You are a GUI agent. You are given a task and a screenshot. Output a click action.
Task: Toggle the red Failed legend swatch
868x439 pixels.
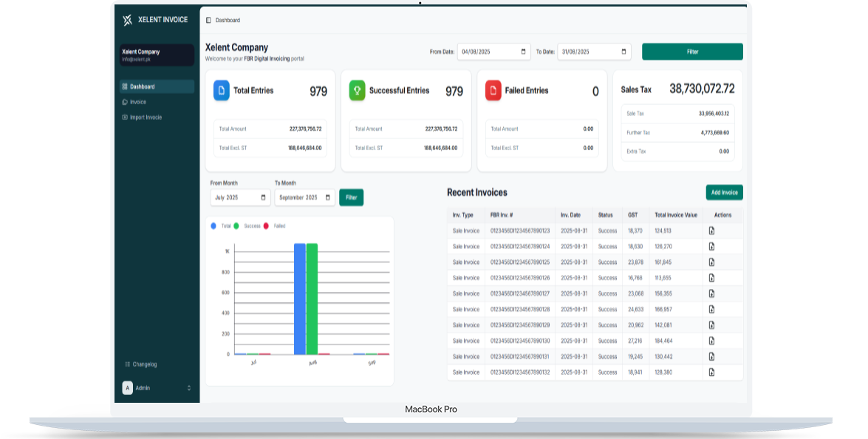click(x=266, y=226)
